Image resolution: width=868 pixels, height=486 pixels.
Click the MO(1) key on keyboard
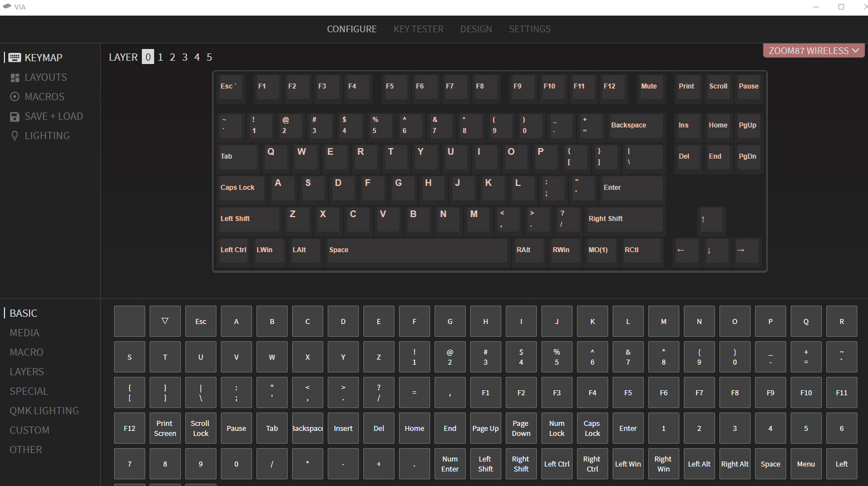600,251
